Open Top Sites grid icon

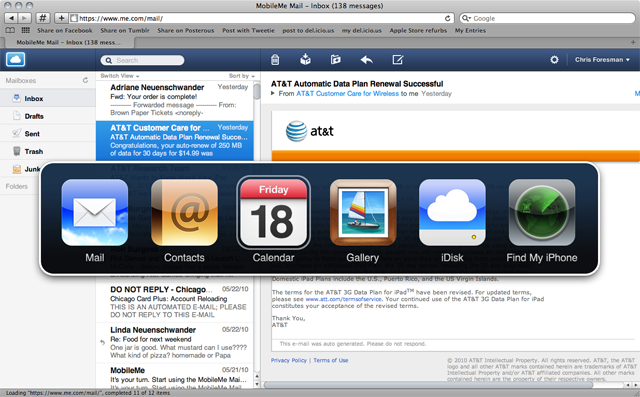(25, 30)
